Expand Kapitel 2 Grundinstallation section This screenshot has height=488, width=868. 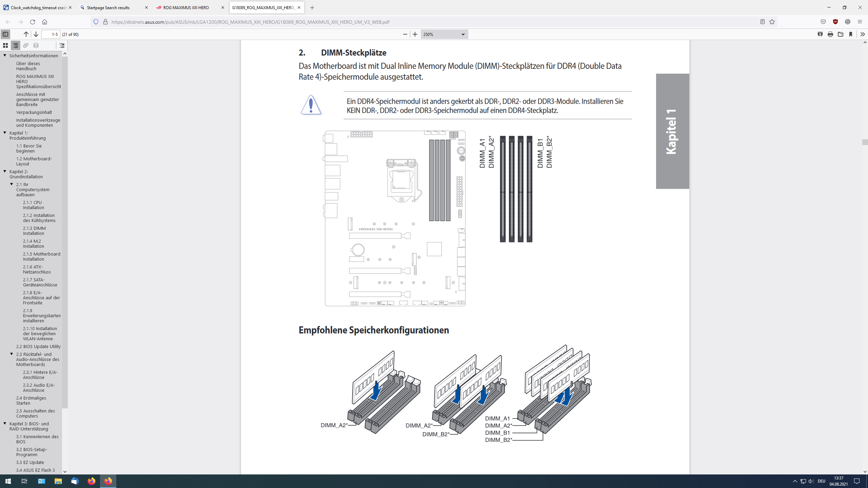point(5,171)
